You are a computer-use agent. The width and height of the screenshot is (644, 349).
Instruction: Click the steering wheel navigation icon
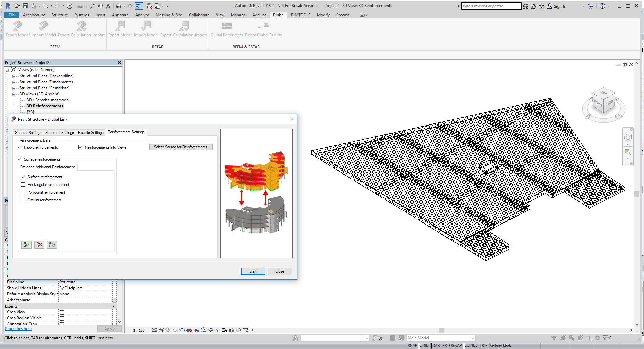coord(628,138)
